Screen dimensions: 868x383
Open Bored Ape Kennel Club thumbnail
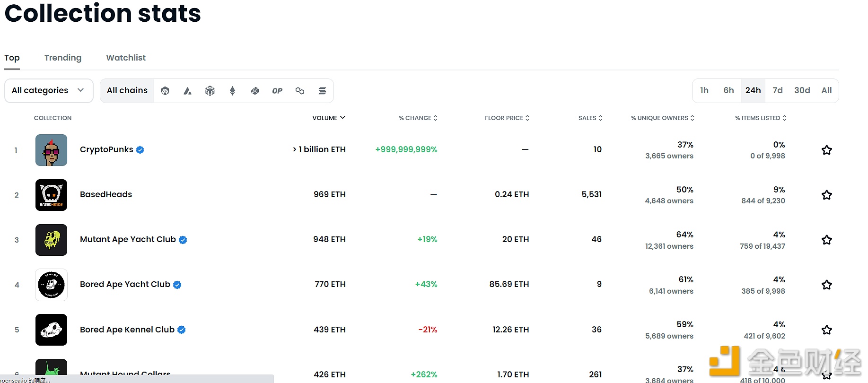pos(51,330)
